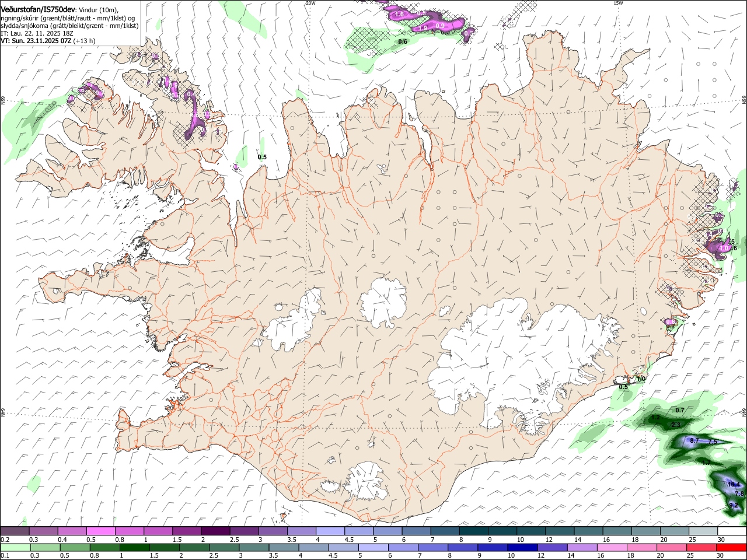Click the 'IT: Lau. 22. 11. 2025 18Z' initial time line
The width and height of the screenshot is (747, 560).
[x=37, y=33]
